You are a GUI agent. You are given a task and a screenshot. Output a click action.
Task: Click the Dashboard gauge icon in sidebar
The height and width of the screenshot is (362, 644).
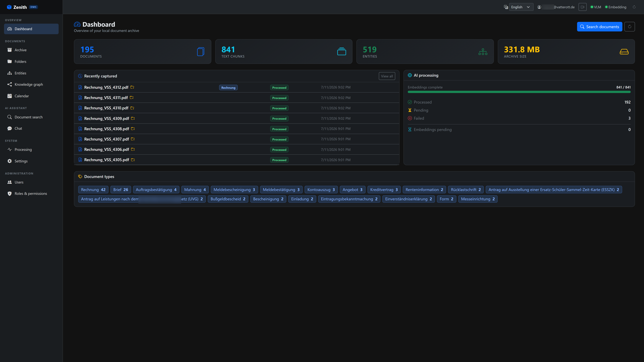(10, 29)
